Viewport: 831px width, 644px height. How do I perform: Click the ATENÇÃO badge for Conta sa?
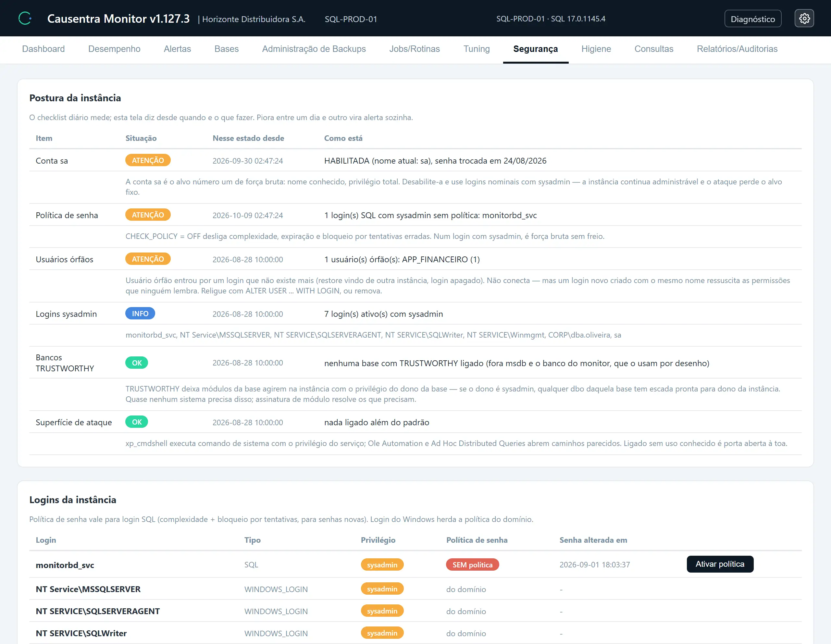click(x=148, y=160)
